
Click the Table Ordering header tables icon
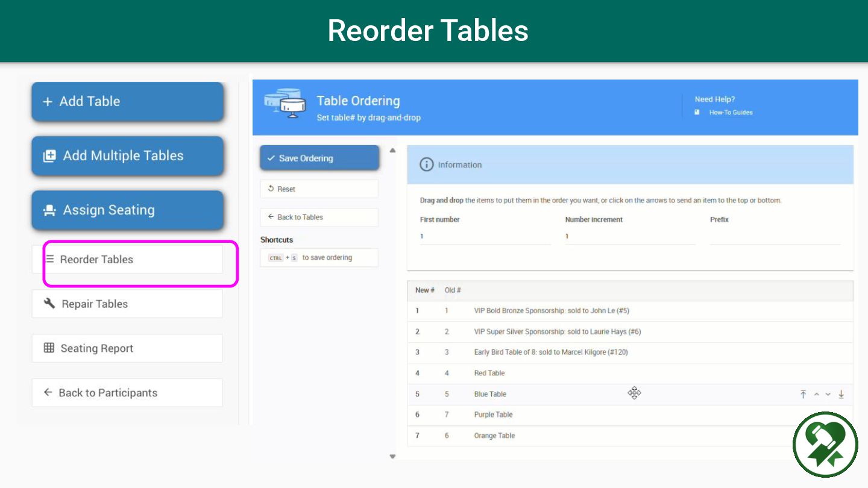[285, 104]
